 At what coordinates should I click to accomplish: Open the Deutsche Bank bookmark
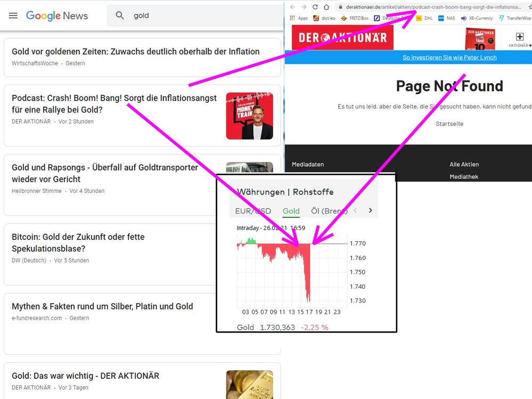point(394,18)
